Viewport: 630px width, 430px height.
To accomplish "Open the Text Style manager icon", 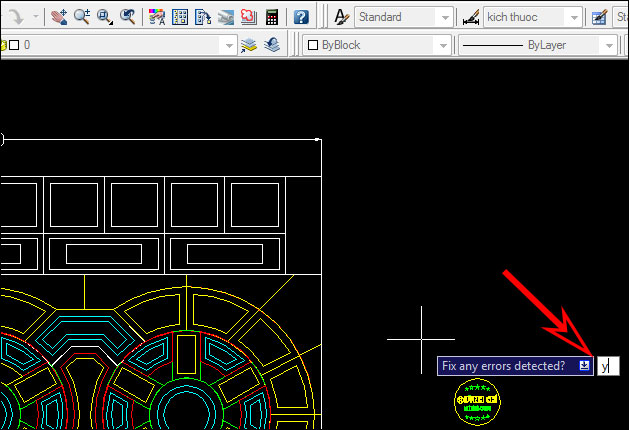I will pos(340,17).
